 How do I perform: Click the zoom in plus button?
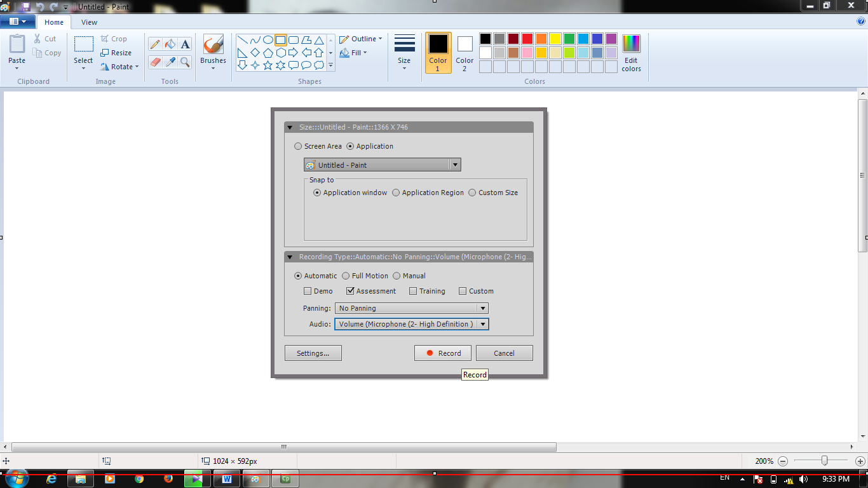(860, 461)
